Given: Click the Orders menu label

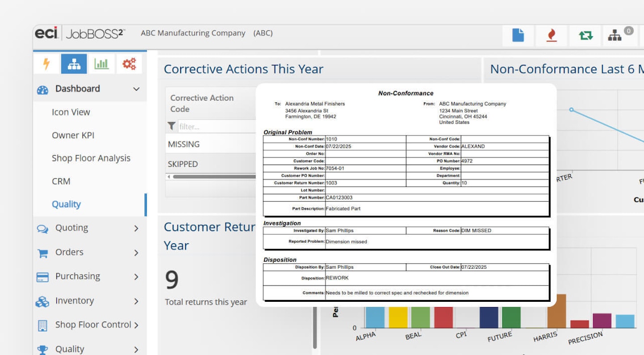Looking at the screenshot, I should [69, 252].
